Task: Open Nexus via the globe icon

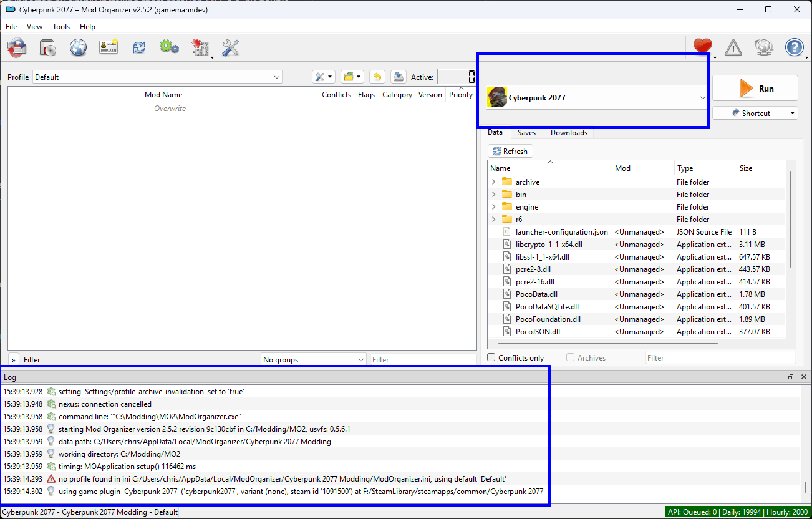Action: (78, 47)
